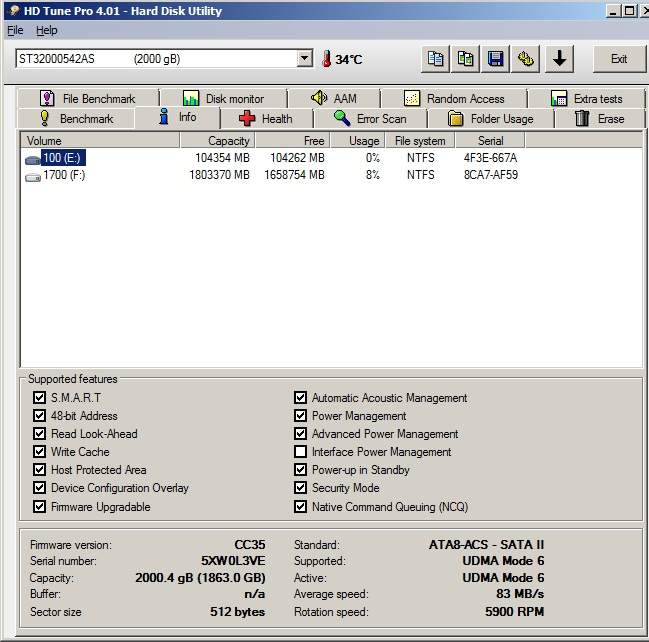Switch to the Benchmark tab

tap(77, 119)
